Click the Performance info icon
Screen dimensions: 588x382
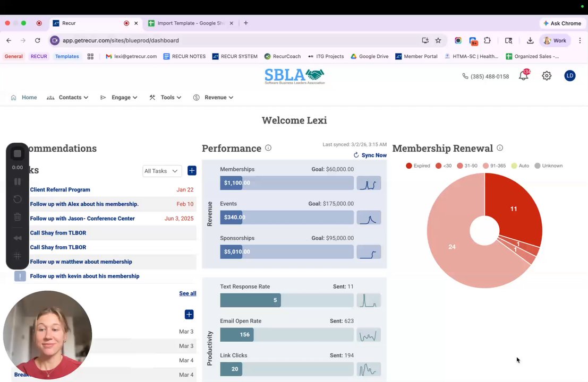tap(268, 148)
